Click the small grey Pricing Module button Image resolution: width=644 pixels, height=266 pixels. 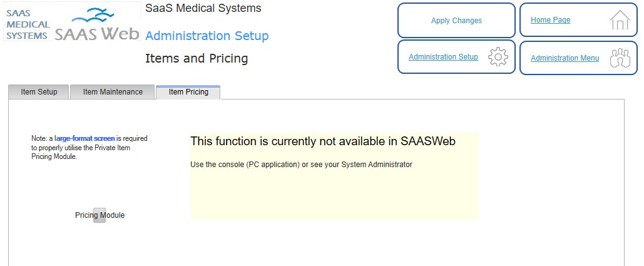pyautogui.click(x=100, y=215)
